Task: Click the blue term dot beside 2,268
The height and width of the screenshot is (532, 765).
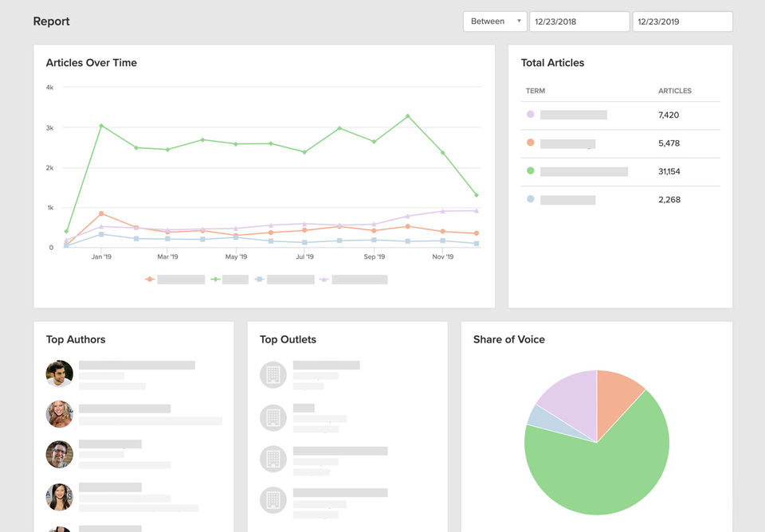Action: 531,199
